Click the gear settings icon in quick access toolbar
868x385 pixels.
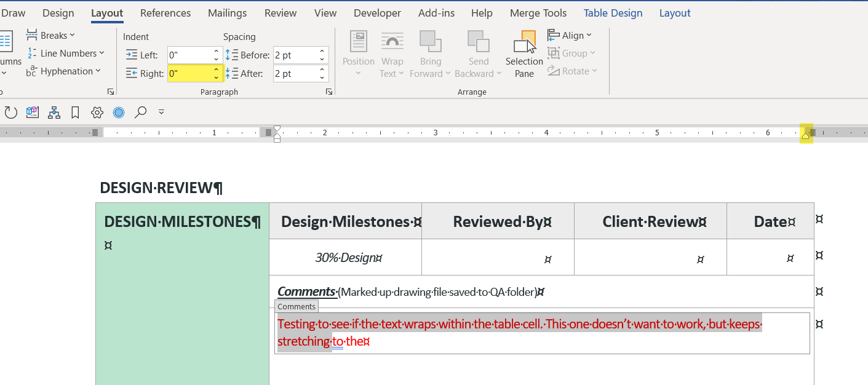tap(97, 113)
